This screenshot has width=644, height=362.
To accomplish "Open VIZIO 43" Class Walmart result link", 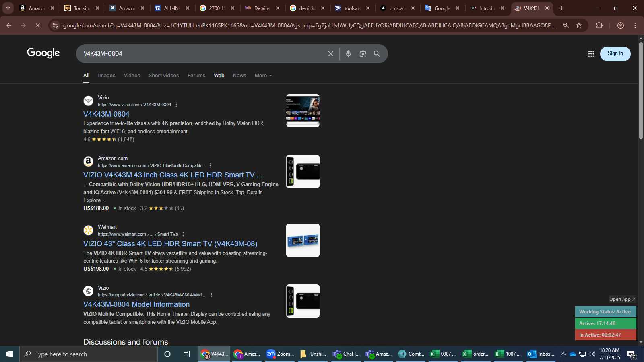I will pos(170,244).
